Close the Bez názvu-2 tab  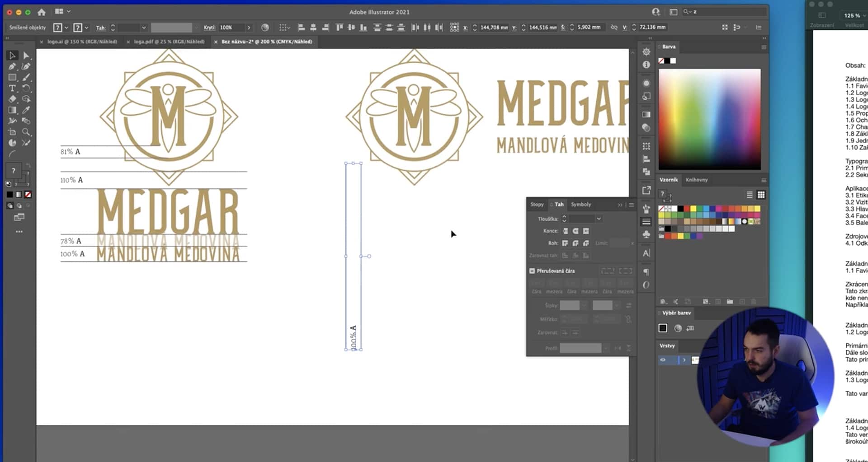216,42
